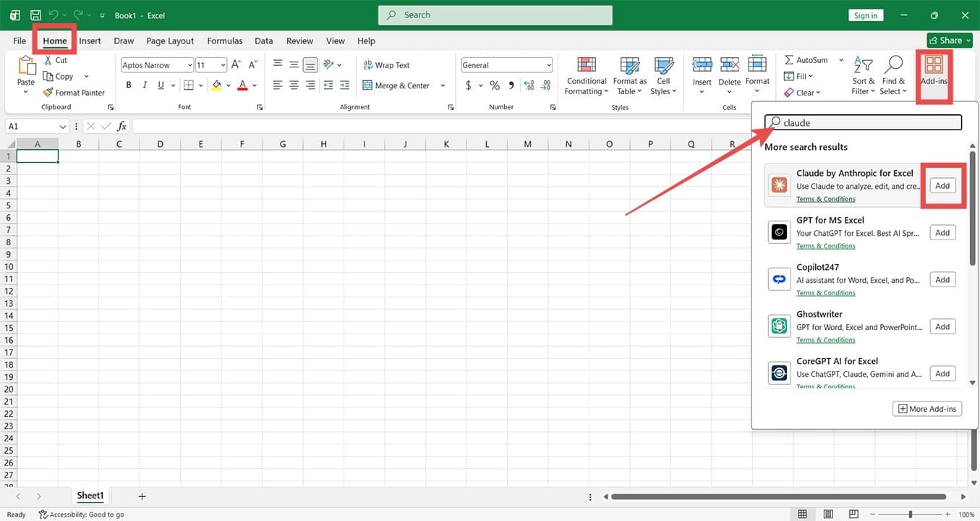Click the Undo arrow icon
Viewport: 980px width, 521px height.
click(54, 15)
